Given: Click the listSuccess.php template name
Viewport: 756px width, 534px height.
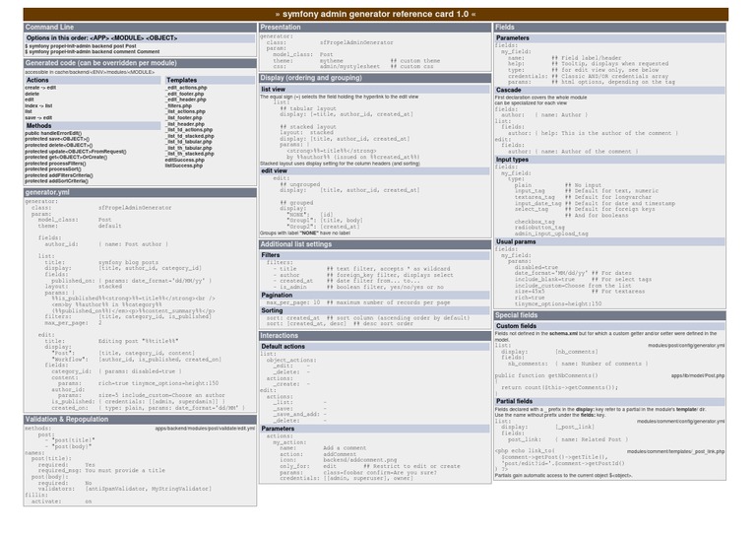Looking at the screenshot, I should click(185, 166).
